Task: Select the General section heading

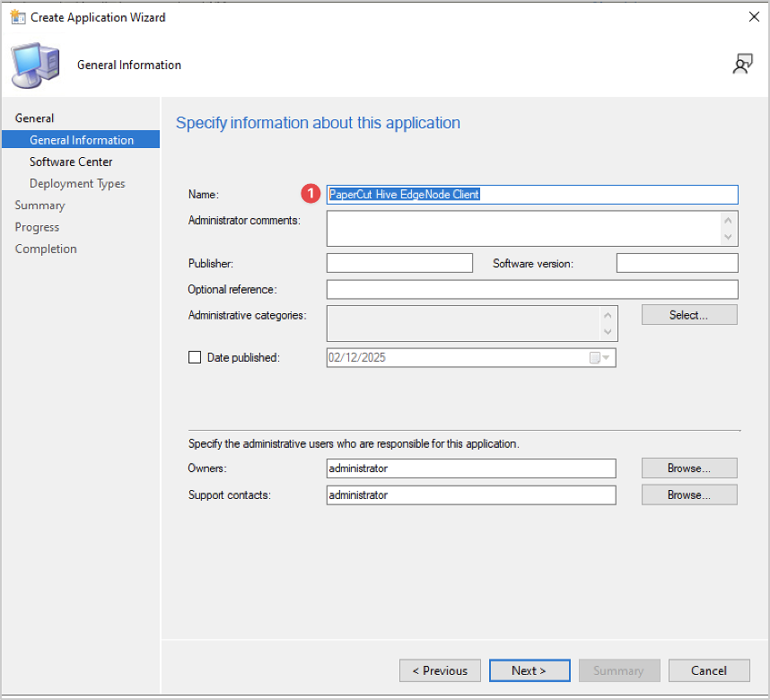Action: [x=34, y=118]
